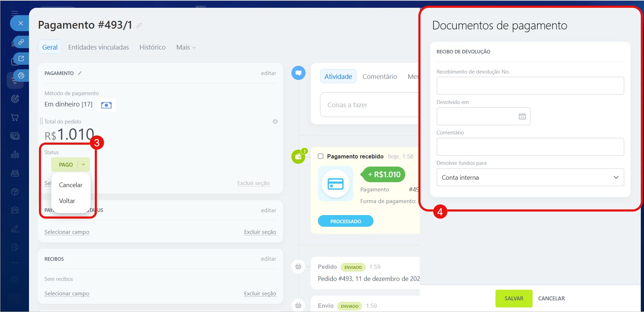Choose Voltar in the status menu
The image size is (644, 312).
coord(67,201)
